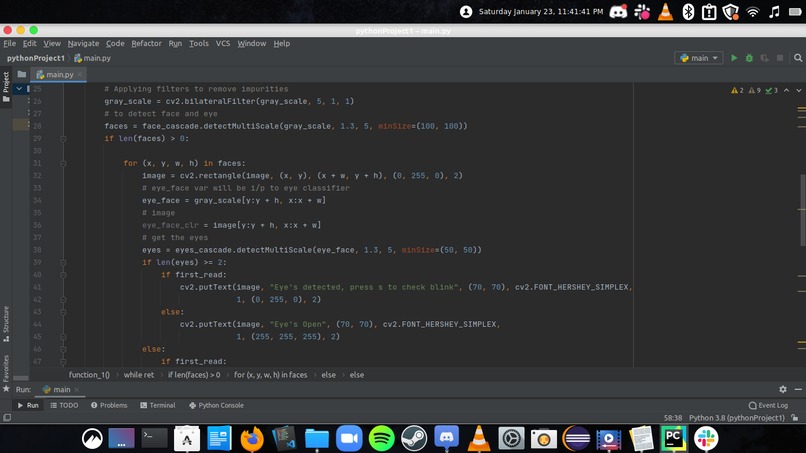
Task: Open the File menu
Action: pos(9,44)
